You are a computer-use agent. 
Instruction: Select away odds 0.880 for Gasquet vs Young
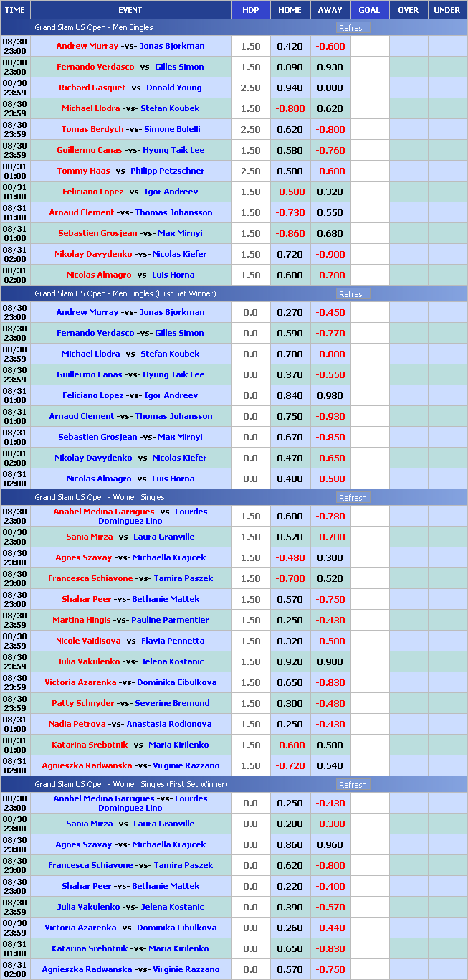[x=330, y=88]
